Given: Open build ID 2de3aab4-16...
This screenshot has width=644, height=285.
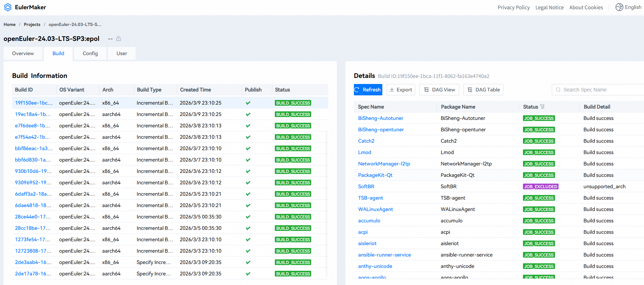Looking at the screenshot, I should click(33, 262).
